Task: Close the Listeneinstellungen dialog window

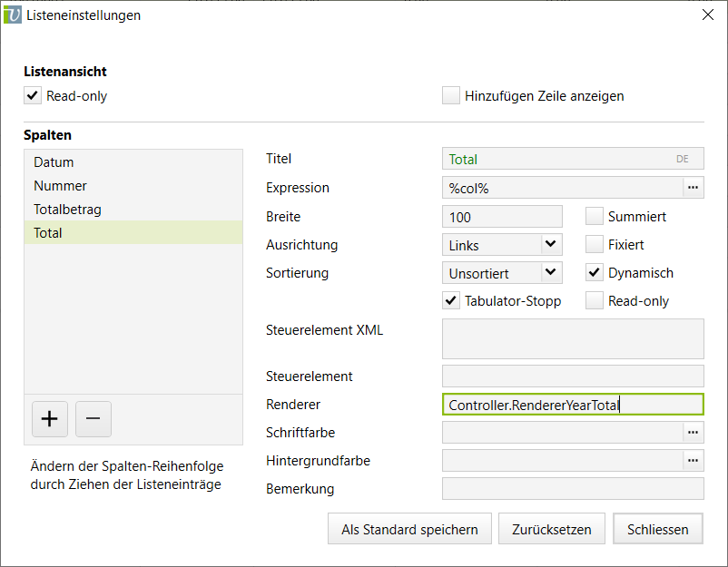Action: 708,15
